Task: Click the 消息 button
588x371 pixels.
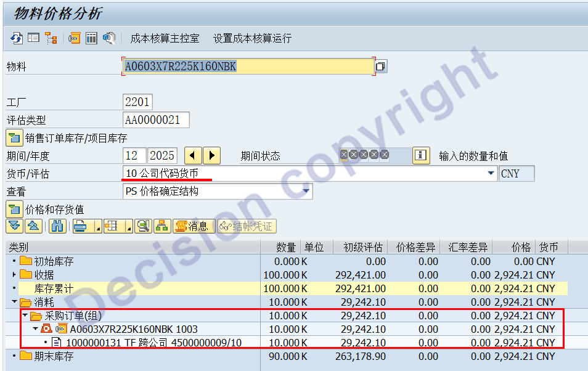Action: pyautogui.click(x=194, y=226)
